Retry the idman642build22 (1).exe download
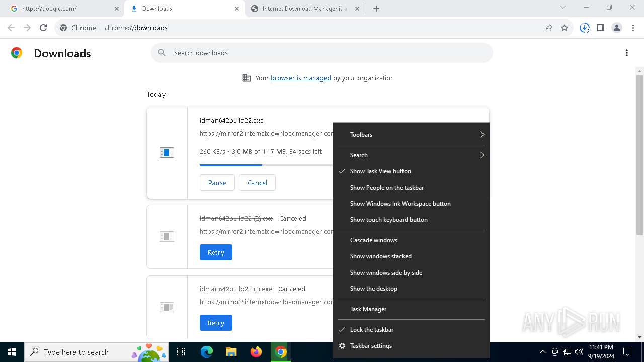This screenshot has width=644, height=362. 216,323
